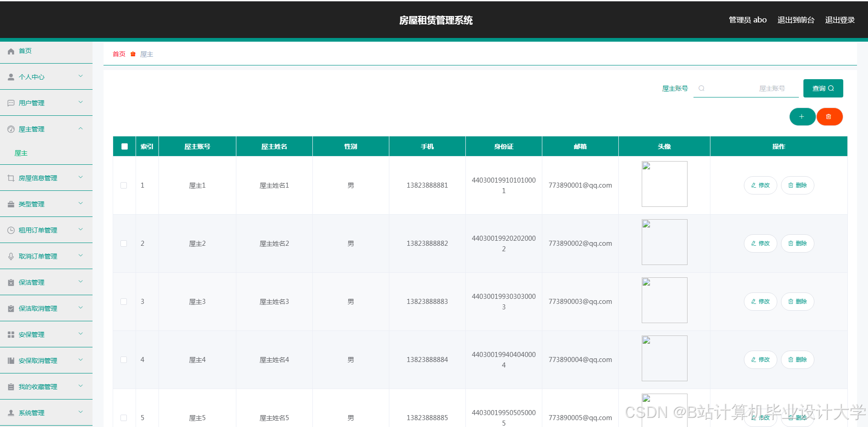Click 删除 for row 屋主4
868x427 pixels.
[x=797, y=360]
